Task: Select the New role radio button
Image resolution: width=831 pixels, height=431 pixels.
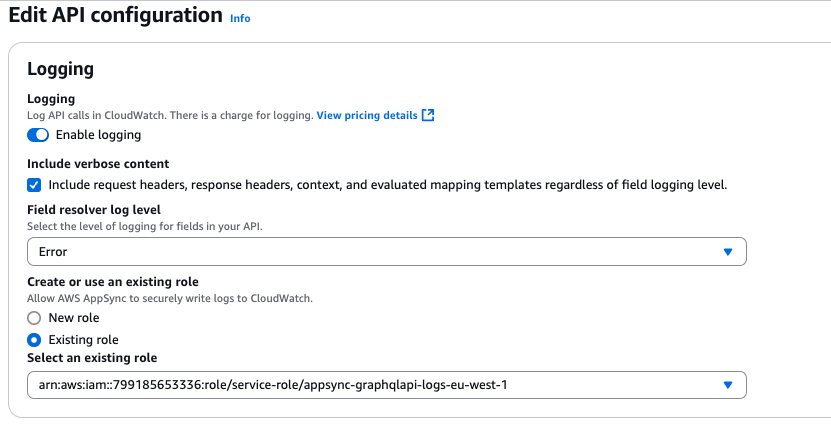Action: click(35, 318)
